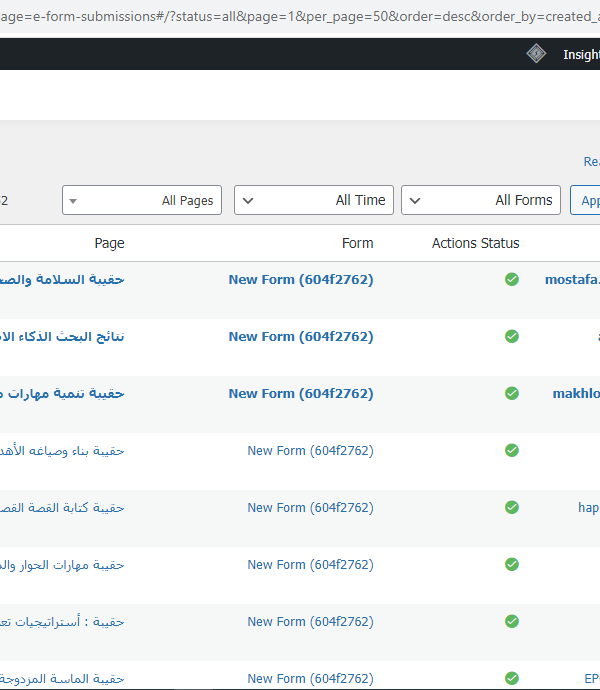This screenshot has height=690, width=600.
Task: Click the green status check in mostafa row
Action: click(x=512, y=279)
